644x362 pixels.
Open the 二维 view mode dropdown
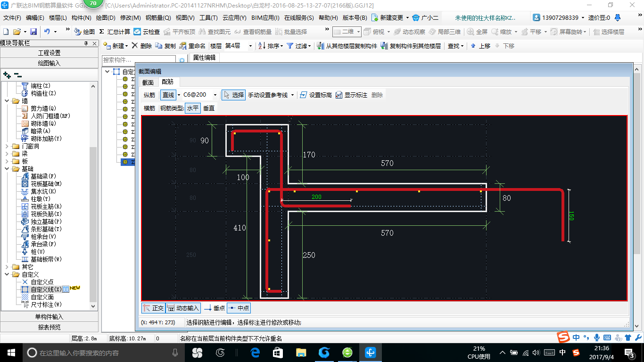click(x=358, y=32)
